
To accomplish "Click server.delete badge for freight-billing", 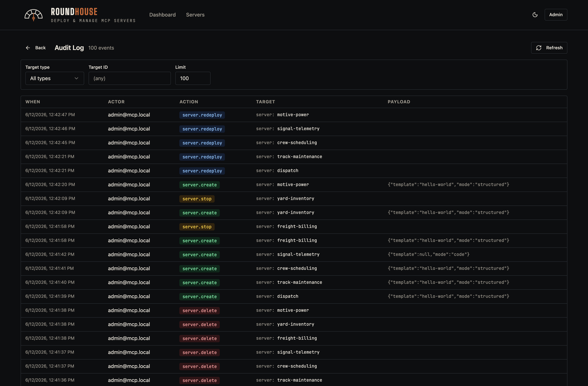I will pos(199,338).
